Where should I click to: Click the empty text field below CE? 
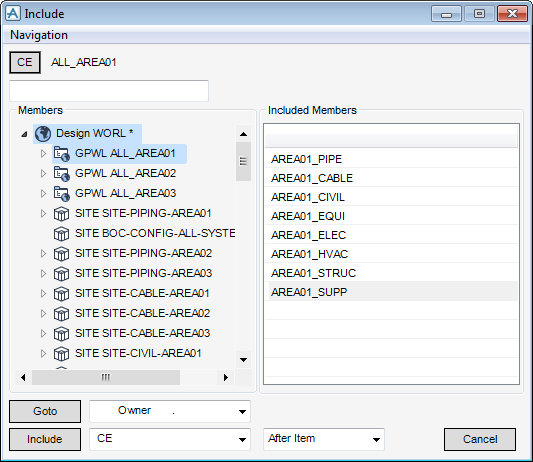click(109, 91)
